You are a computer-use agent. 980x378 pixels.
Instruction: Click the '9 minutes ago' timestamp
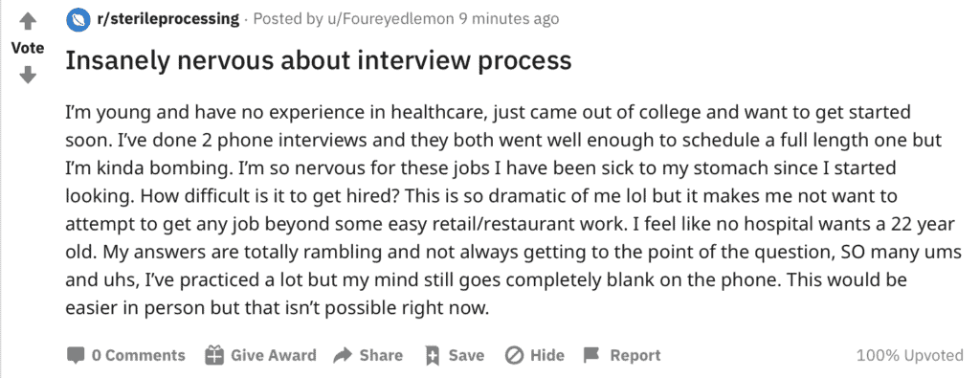(x=509, y=19)
